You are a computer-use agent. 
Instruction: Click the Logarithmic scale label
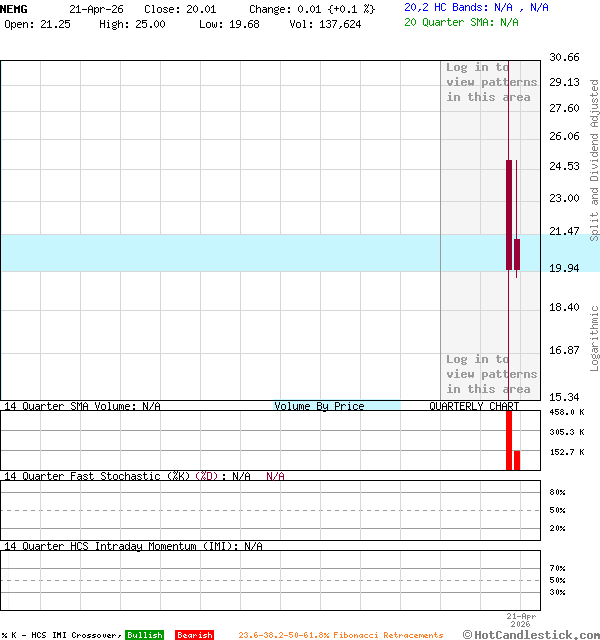coord(594,338)
